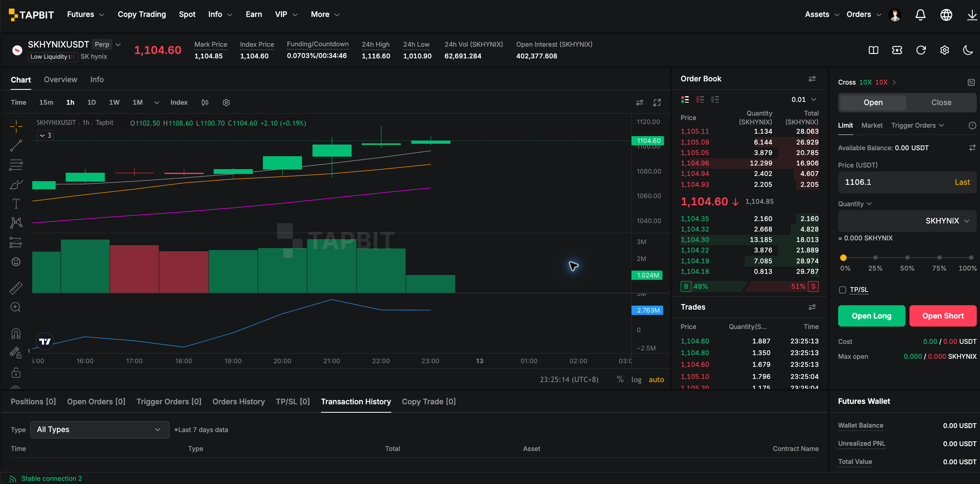This screenshot has height=484, width=980.
Task: Open the prediction and measurement tools
Action: pyautogui.click(x=16, y=242)
